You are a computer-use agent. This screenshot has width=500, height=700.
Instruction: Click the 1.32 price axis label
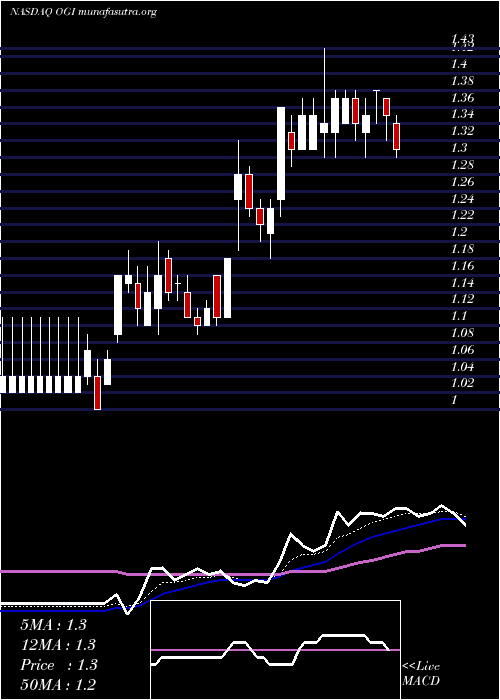463,131
